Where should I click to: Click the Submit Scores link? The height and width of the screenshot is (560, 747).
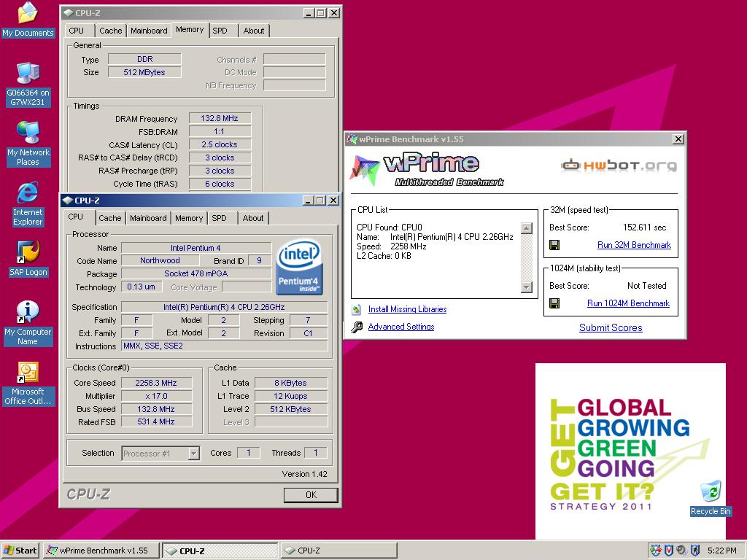pyautogui.click(x=611, y=327)
